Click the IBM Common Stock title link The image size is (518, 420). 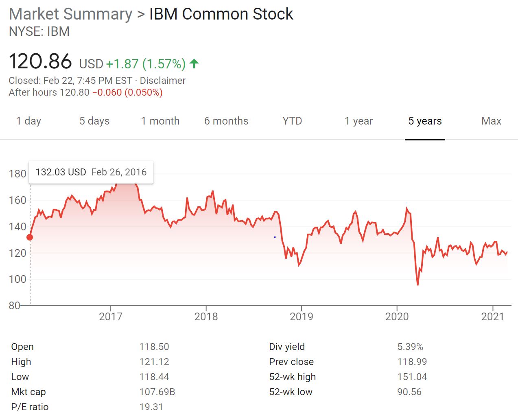(221, 14)
